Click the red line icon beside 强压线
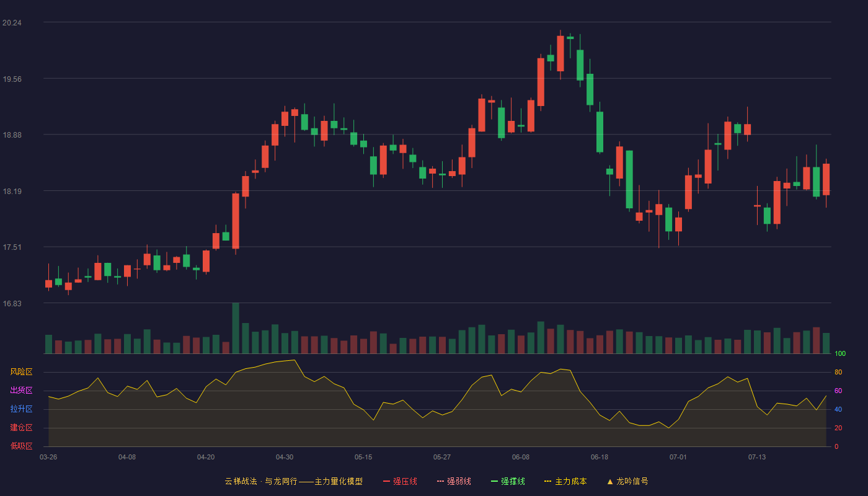868x496 pixels. click(386, 481)
